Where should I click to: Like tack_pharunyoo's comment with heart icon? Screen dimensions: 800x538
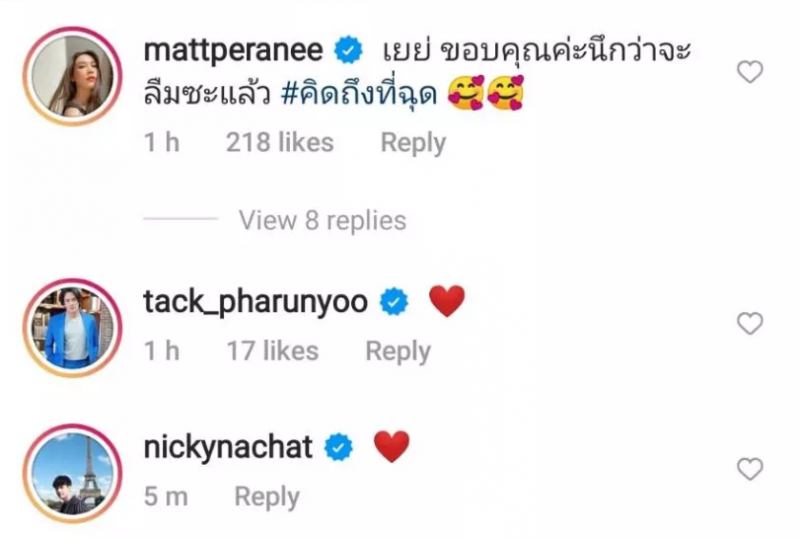(x=749, y=324)
